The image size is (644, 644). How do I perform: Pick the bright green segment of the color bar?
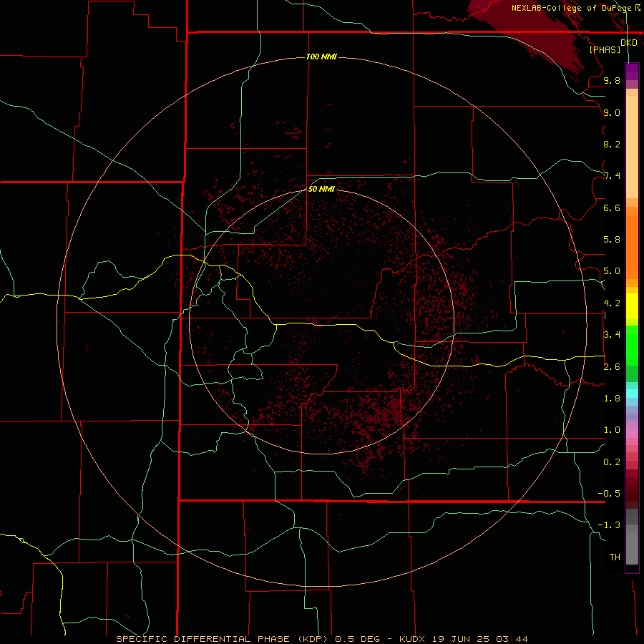click(632, 346)
